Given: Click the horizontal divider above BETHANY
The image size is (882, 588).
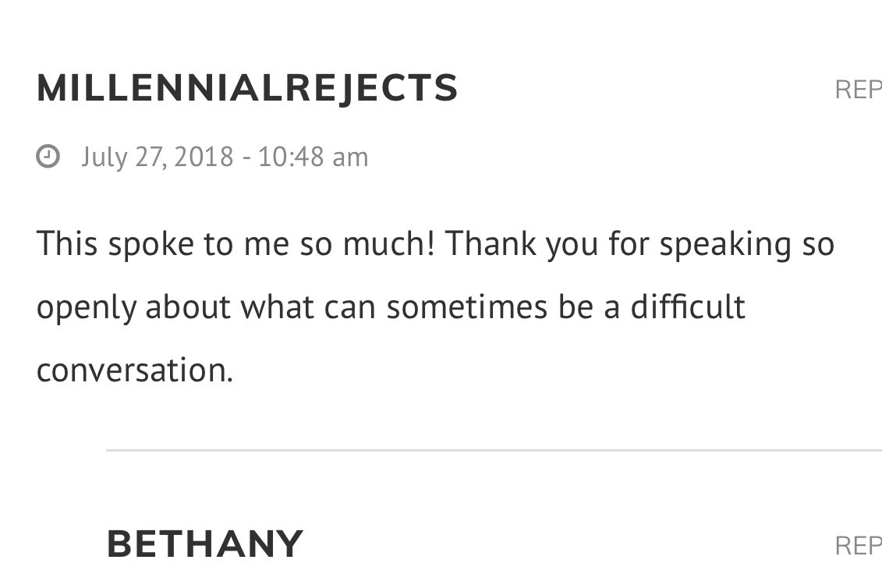Looking at the screenshot, I should 494,450.
